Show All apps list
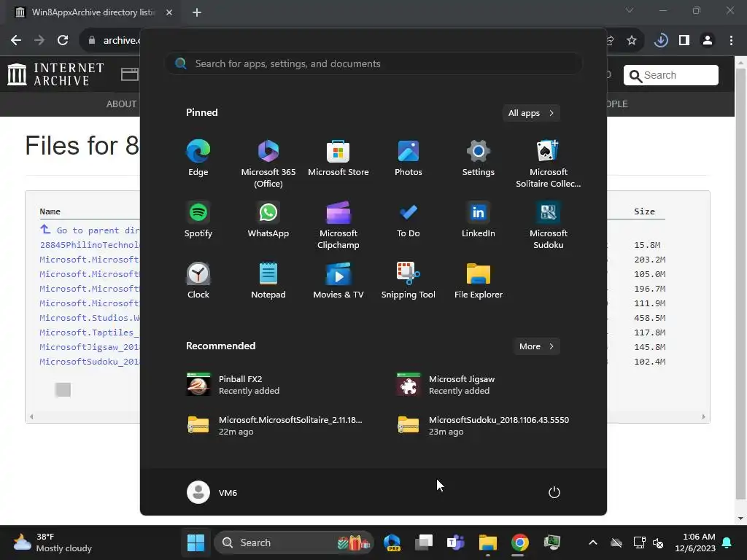 (531, 113)
